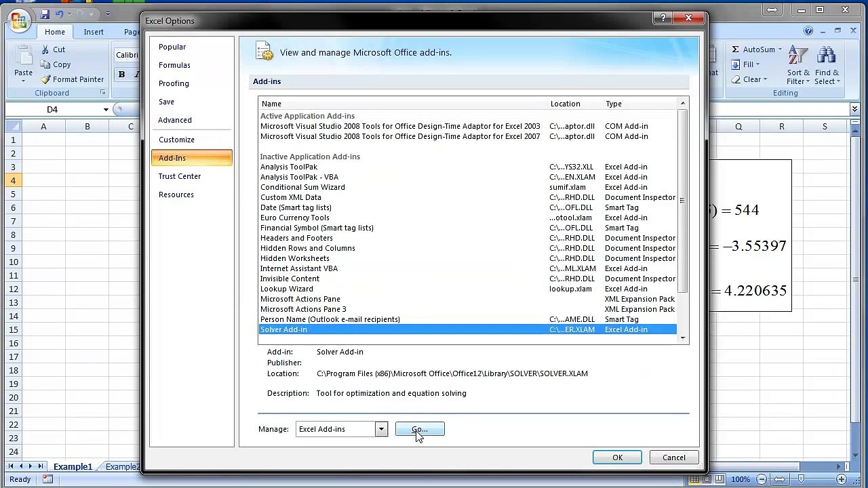
Task: Sort add-ins by Location column header
Action: coord(575,104)
